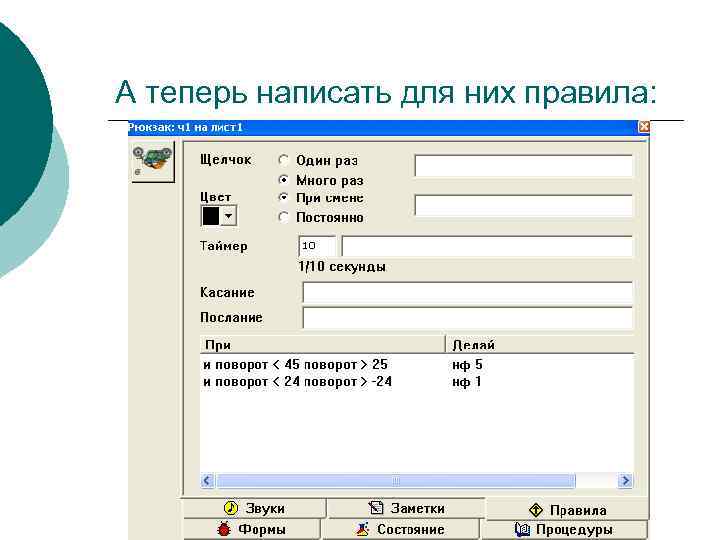Switch to the Звуки tab
The image size is (720, 540).
pos(254,508)
